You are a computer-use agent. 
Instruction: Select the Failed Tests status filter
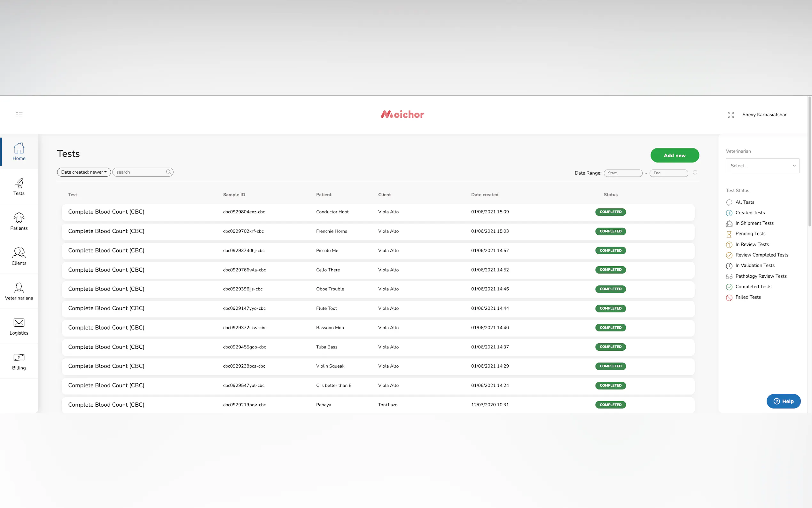(747, 297)
